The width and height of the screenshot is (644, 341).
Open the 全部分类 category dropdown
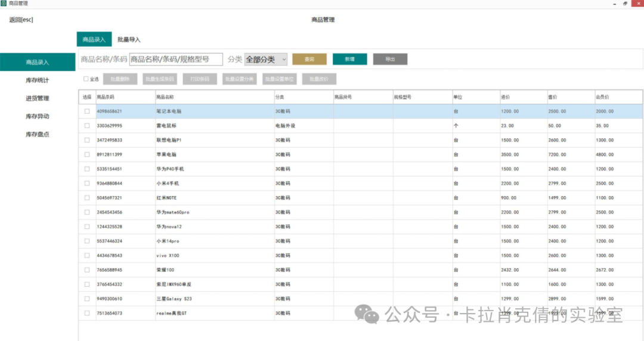point(266,59)
